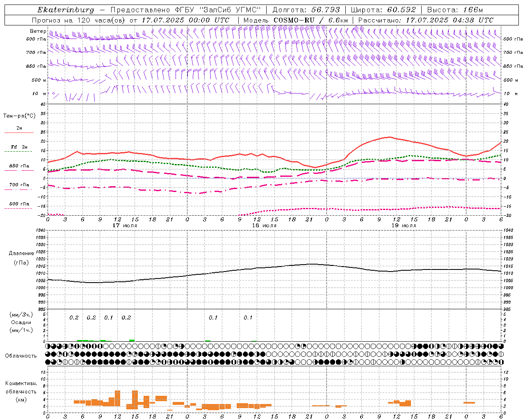Viewport: 525px width, 420px height.
Task: Click the 10 м wind level label on left
Action: pos(39,94)
